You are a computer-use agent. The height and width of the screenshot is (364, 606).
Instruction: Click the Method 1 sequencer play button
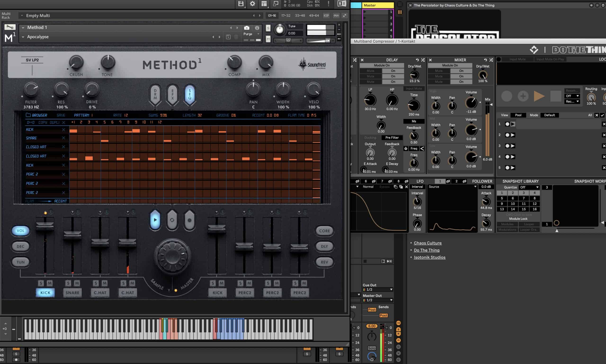coord(155,220)
